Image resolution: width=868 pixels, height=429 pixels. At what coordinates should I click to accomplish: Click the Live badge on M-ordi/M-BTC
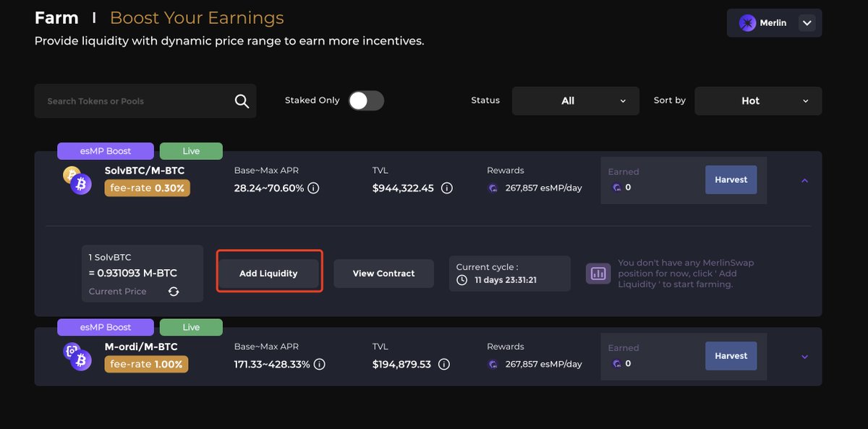[191, 328]
